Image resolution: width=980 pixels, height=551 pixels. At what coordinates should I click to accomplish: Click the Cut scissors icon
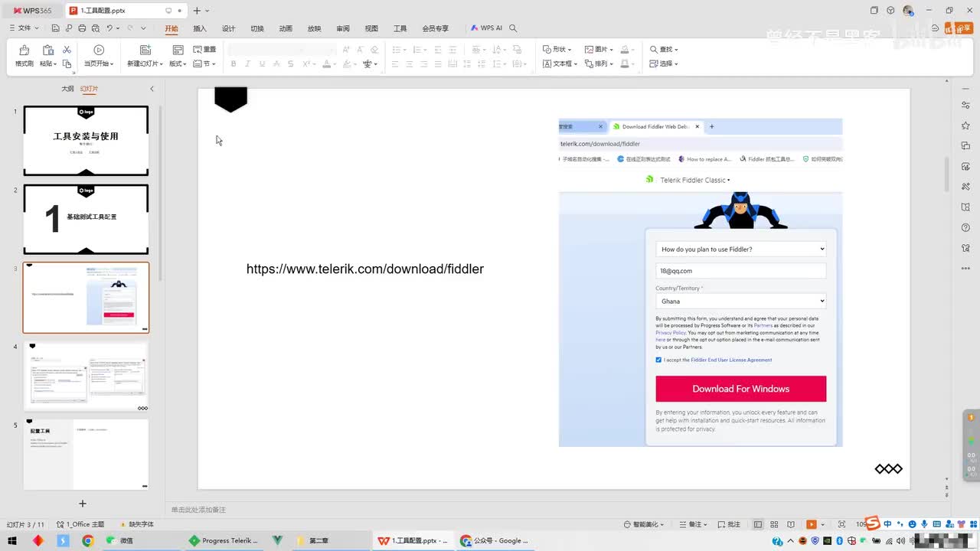(67, 50)
